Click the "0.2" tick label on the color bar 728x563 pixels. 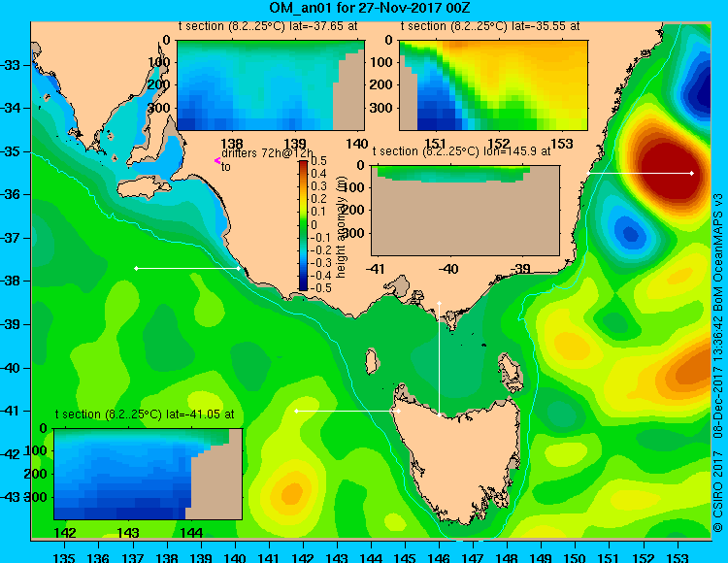click(319, 199)
